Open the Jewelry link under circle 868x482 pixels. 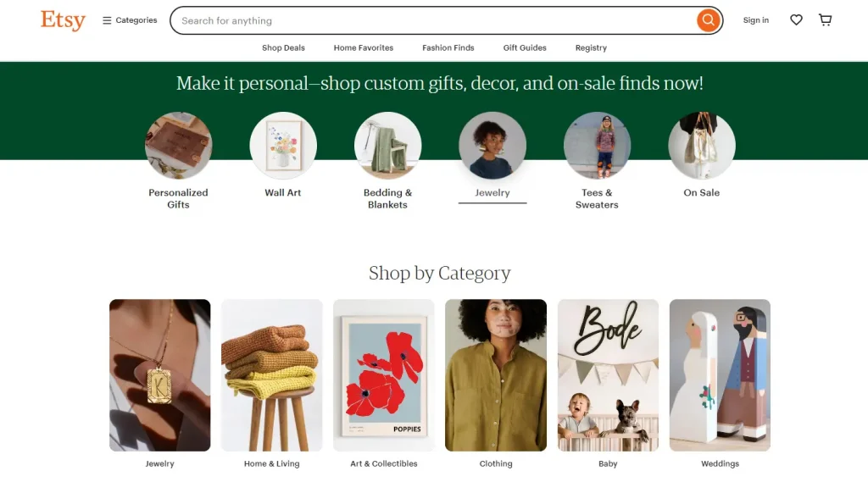click(x=492, y=193)
